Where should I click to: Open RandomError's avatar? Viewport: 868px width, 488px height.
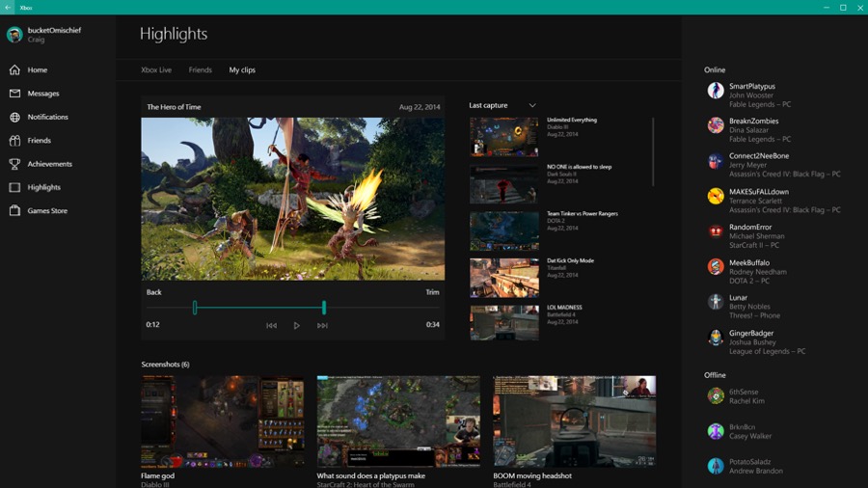[716, 231]
